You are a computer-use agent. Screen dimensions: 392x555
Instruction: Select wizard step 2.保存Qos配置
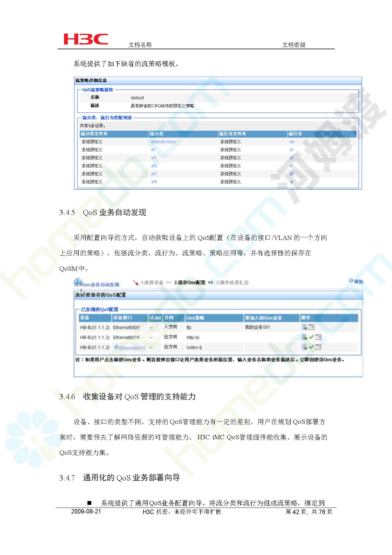click(x=190, y=282)
